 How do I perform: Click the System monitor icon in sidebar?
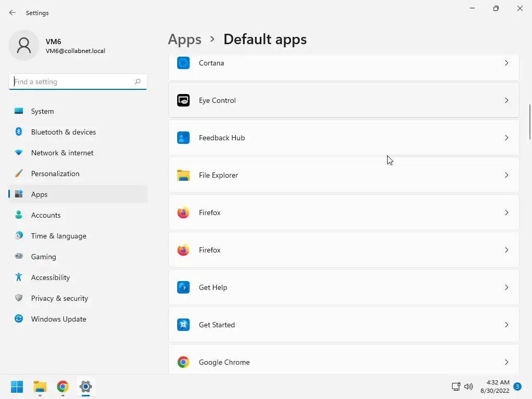[19, 111]
